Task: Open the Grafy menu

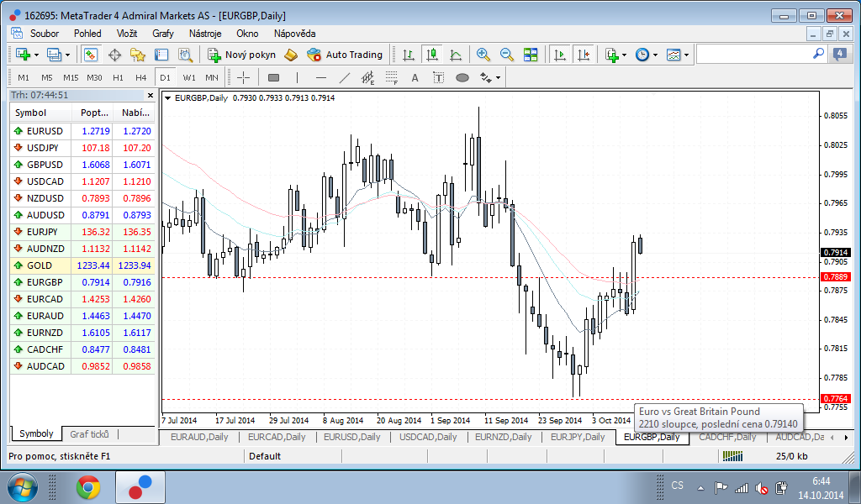Action: (163, 34)
